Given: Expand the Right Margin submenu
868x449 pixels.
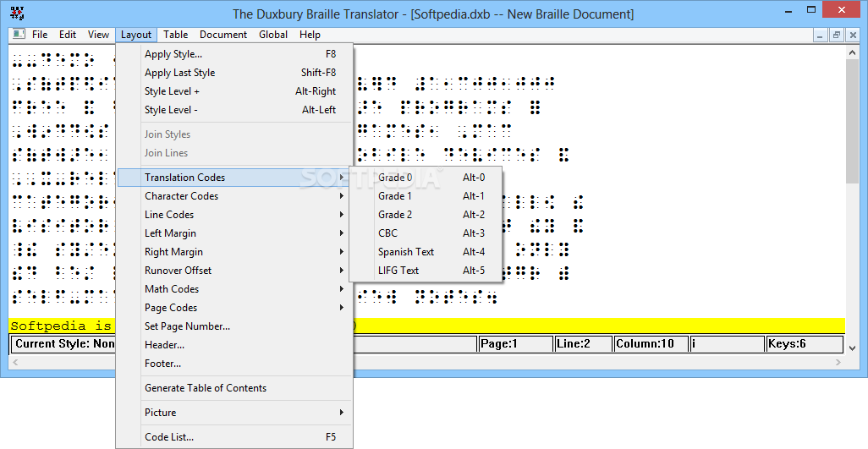Looking at the screenshot, I should click(x=234, y=252).
